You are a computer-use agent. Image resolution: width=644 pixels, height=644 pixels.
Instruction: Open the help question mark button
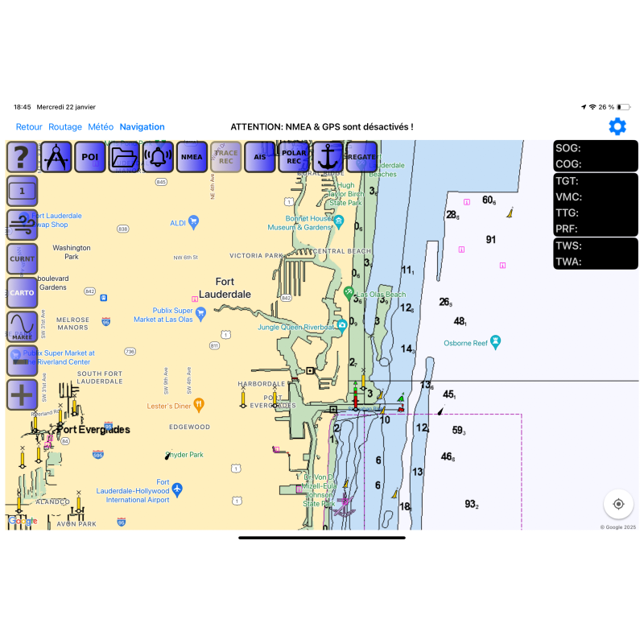point(23,157)
